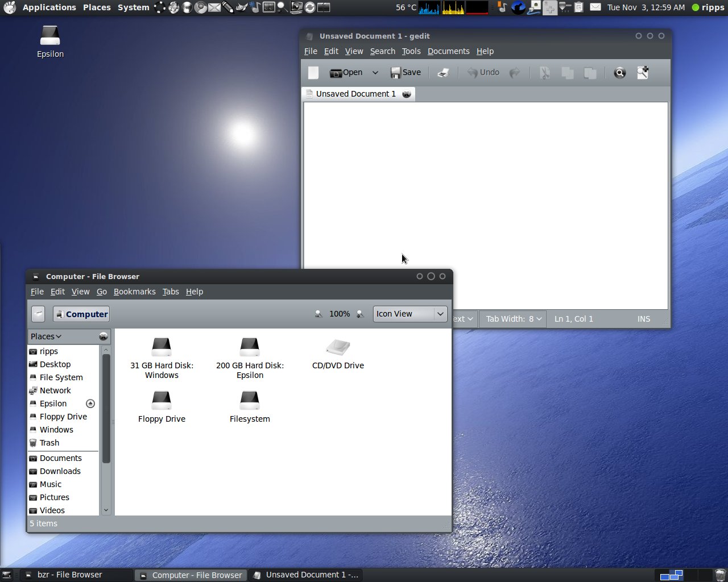Toggle the location edit button in File Browser
The image size is (728, 582).
click(x=38, y=314)
